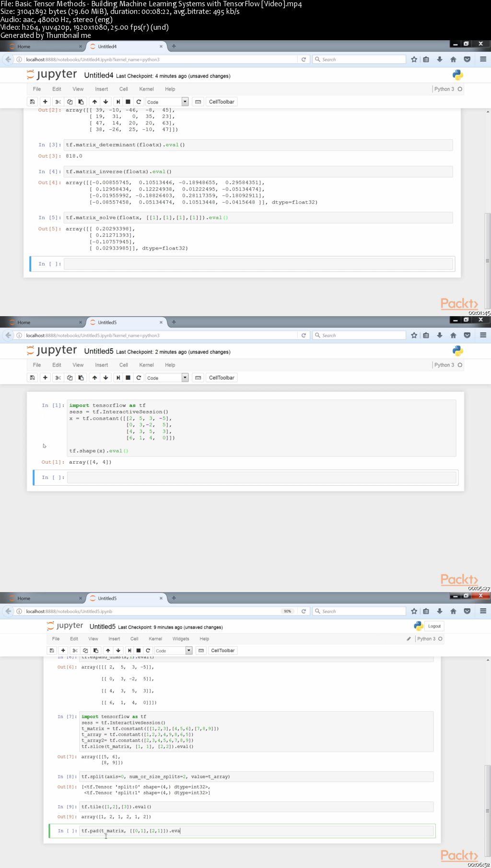Screen dimensions: 491x868
Task: Click the Pocket icon in the 2-minute-checkpoint Untitled5 window
Action: [x=467, y=335]
